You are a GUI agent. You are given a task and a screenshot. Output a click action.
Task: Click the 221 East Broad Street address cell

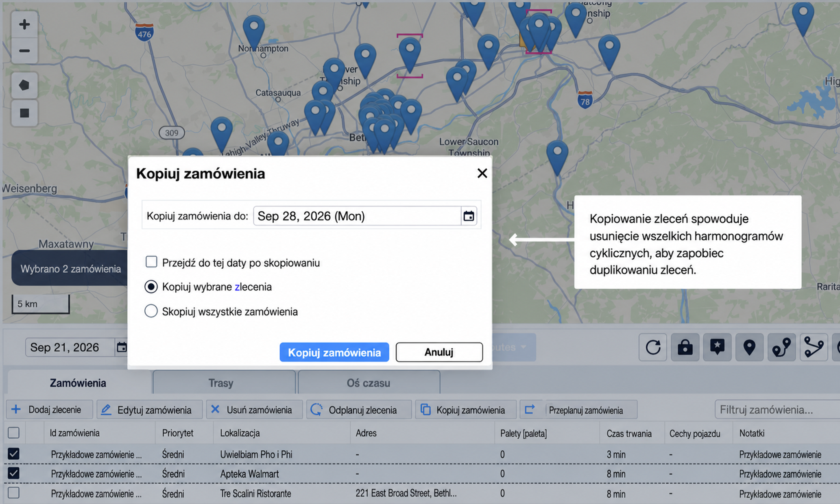click(x=406, y=493)
